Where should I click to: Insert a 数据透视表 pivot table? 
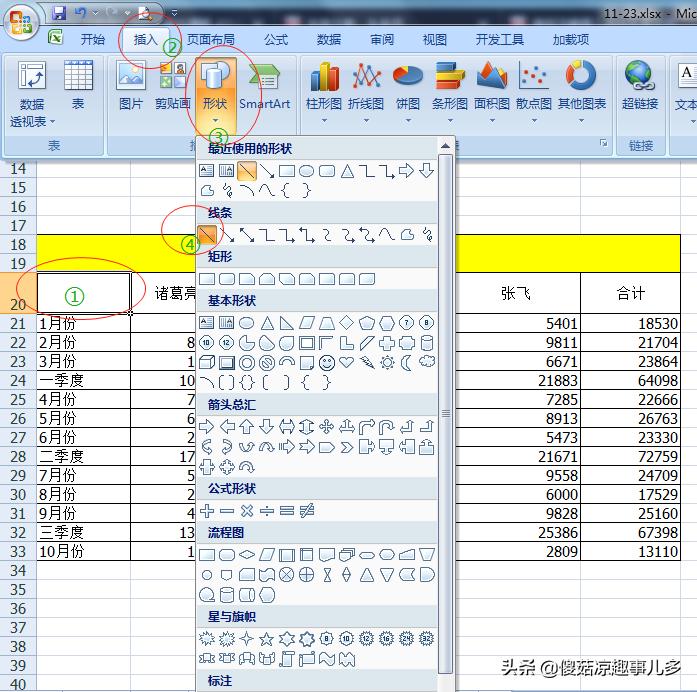tap(32, 94)
